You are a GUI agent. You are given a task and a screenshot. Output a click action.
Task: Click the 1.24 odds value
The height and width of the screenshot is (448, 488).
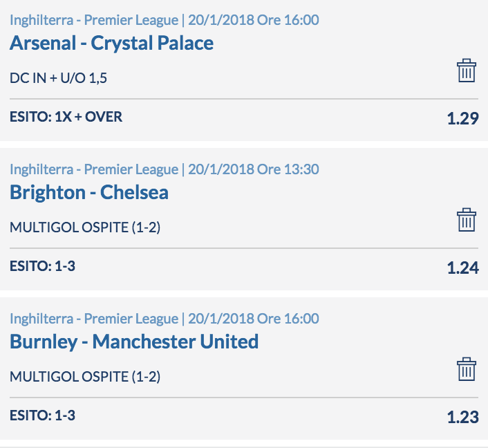click(463, 268)
